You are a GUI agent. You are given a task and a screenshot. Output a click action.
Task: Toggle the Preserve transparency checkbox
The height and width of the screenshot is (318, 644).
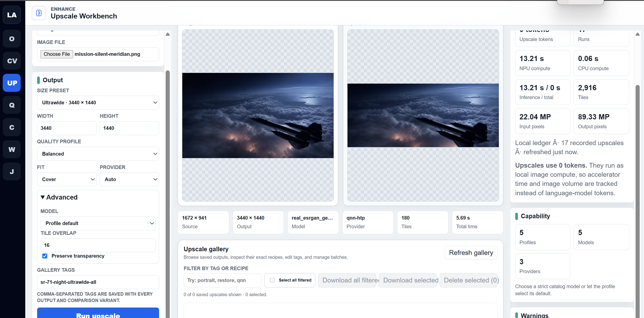[x=45, y=256]
